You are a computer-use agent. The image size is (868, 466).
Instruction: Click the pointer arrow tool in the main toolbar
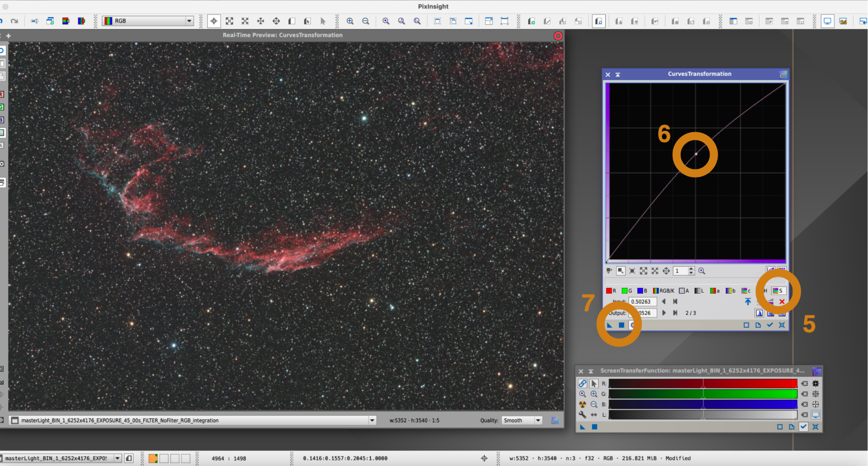pyautogui.click(x=323, y=21)
